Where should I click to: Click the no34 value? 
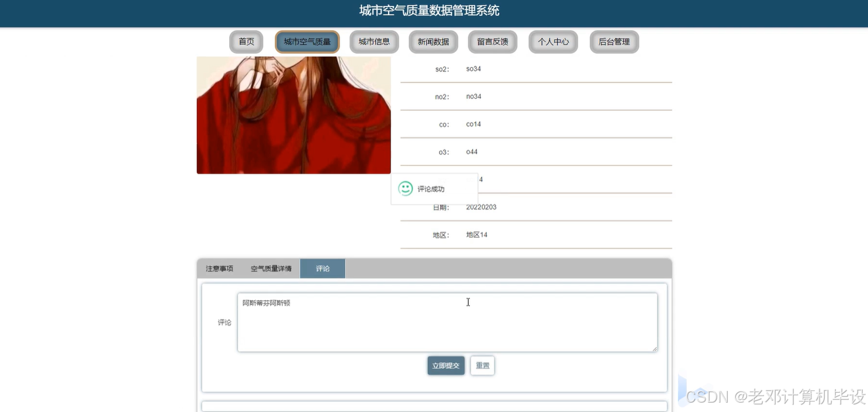click(x=473, y=96)
